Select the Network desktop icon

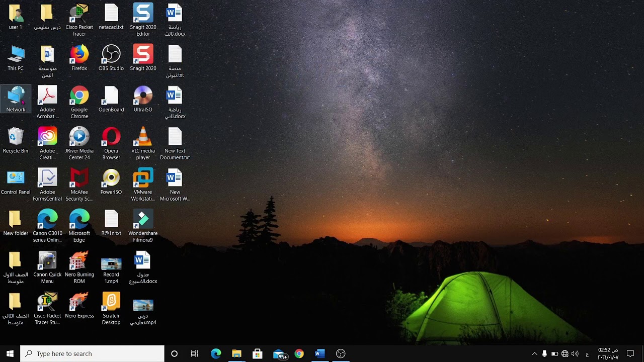(16, 99)
